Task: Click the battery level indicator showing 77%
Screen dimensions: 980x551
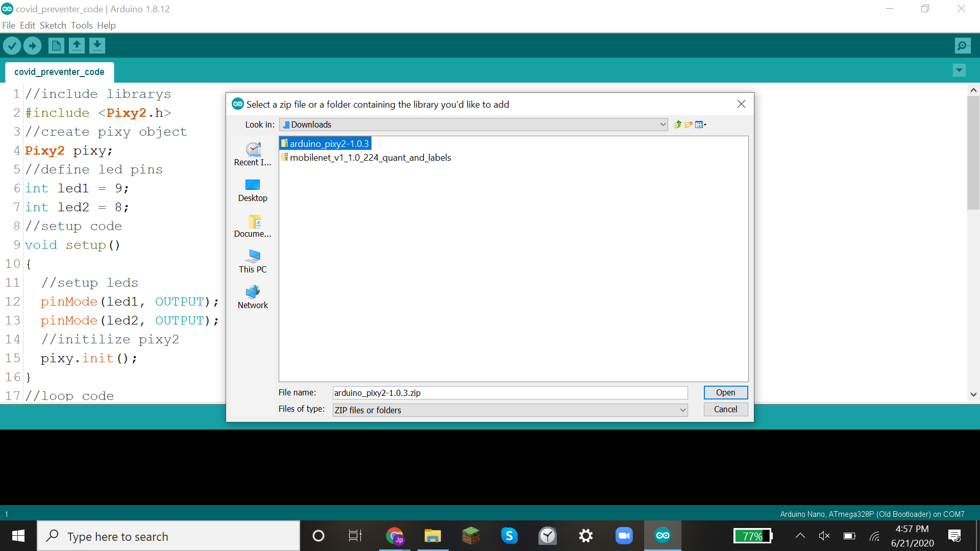Action: [753, 536]
